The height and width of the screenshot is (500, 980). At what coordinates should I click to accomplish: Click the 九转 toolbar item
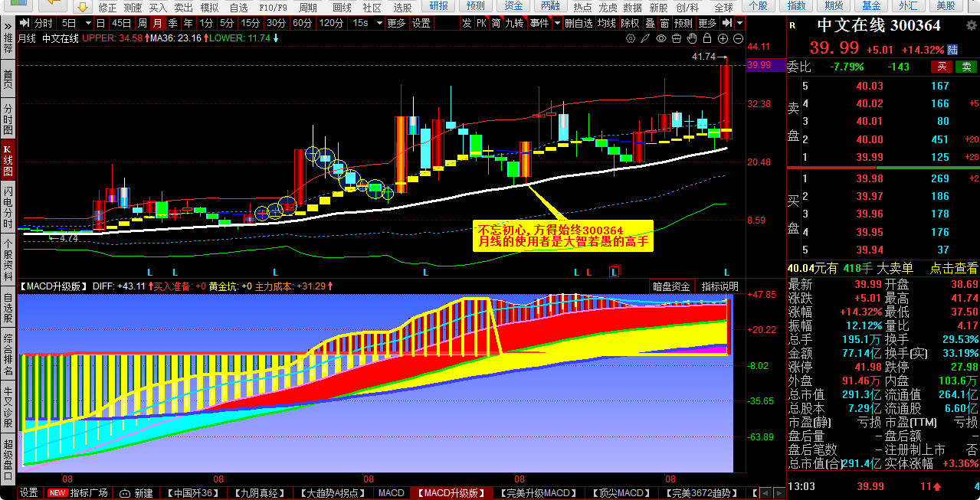pyautogui.click(x=514, y=23)
